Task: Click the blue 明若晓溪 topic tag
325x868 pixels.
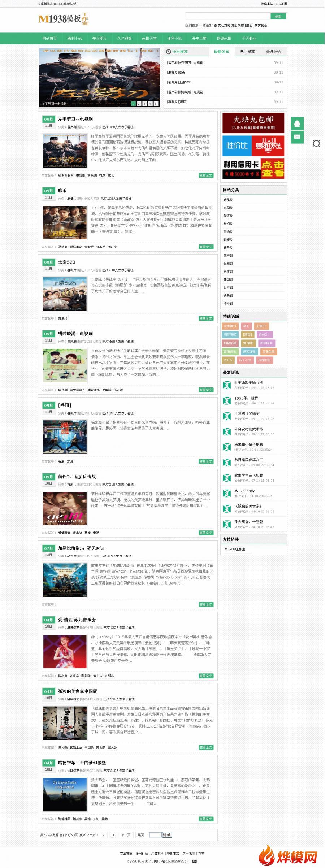Action: coord(230,335)
